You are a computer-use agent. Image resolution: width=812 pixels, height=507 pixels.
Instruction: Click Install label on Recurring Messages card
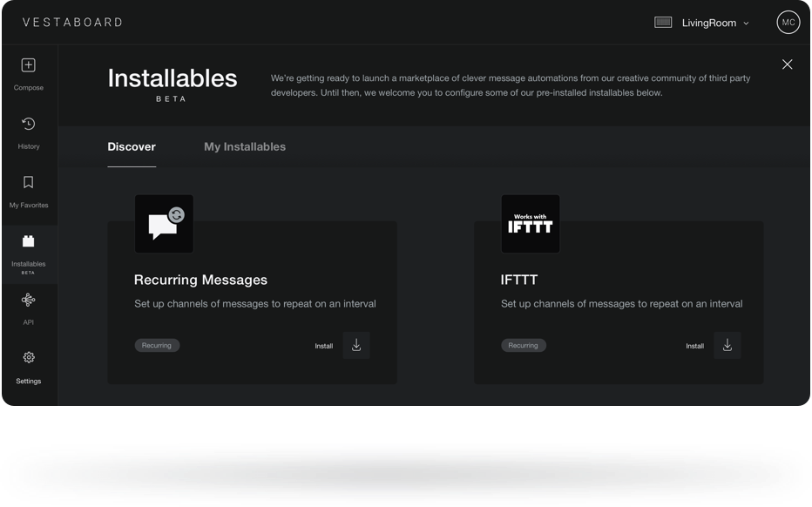click(x=323, y=346)
